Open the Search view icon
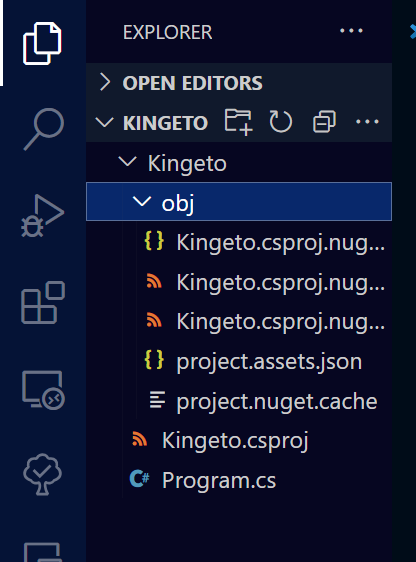Viewport: 416px width, 562px height. coord(44,129)
